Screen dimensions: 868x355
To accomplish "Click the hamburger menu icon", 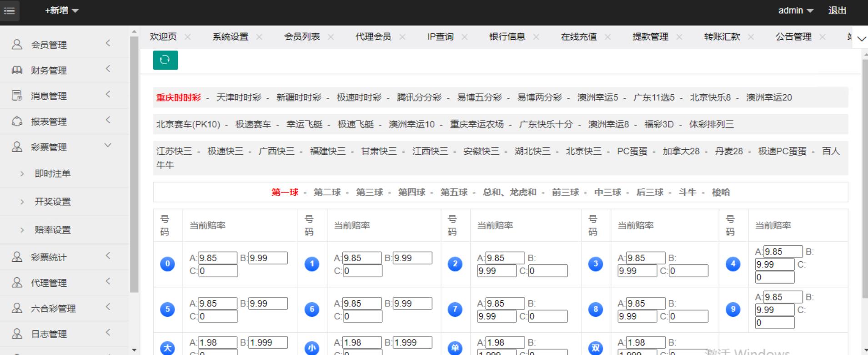I will tap(9, 11).
